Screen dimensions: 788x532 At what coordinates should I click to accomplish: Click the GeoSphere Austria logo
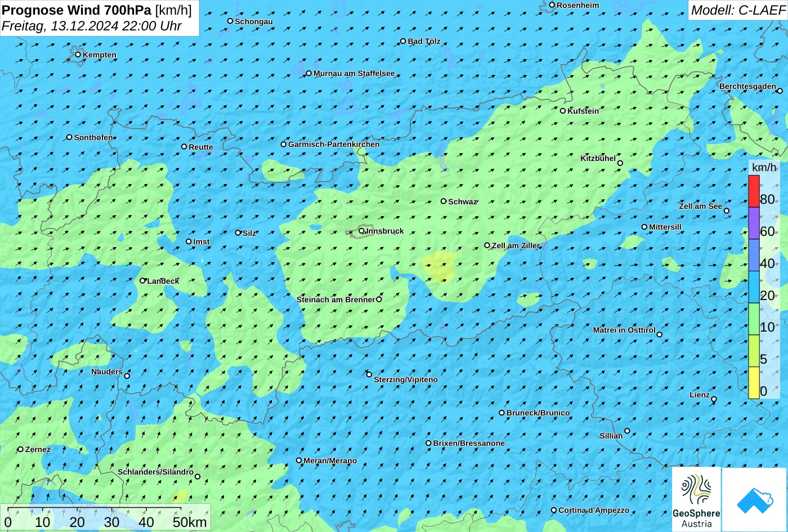click(696, 499)
